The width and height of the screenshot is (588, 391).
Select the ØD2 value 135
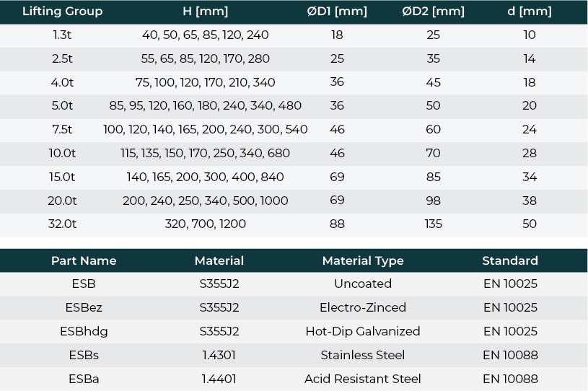tap(433, 224)
